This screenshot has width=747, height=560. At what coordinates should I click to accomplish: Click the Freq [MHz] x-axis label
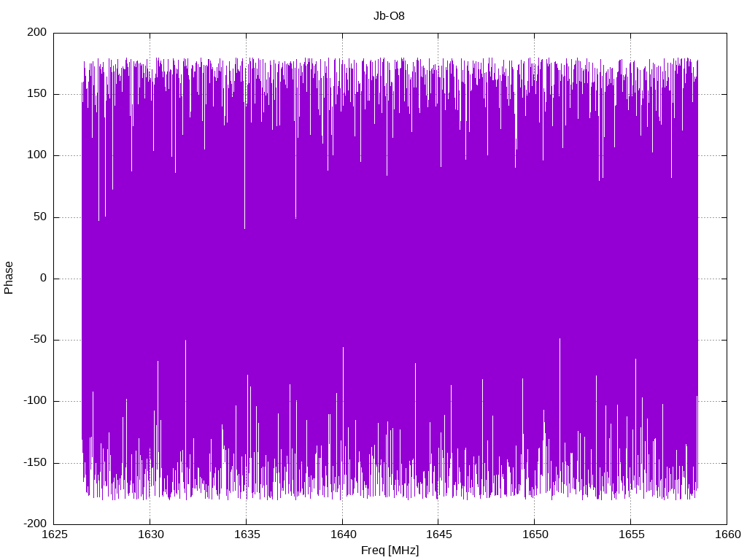390,550
